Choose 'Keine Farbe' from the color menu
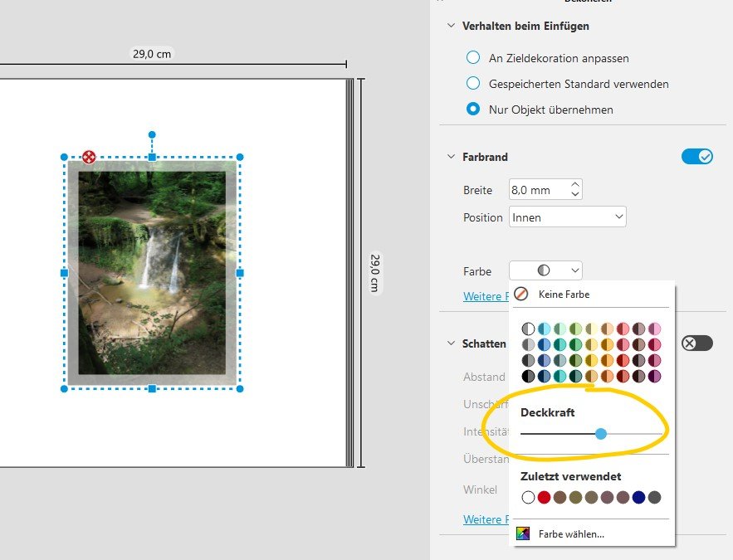733x560 pixels. [564, 294]
